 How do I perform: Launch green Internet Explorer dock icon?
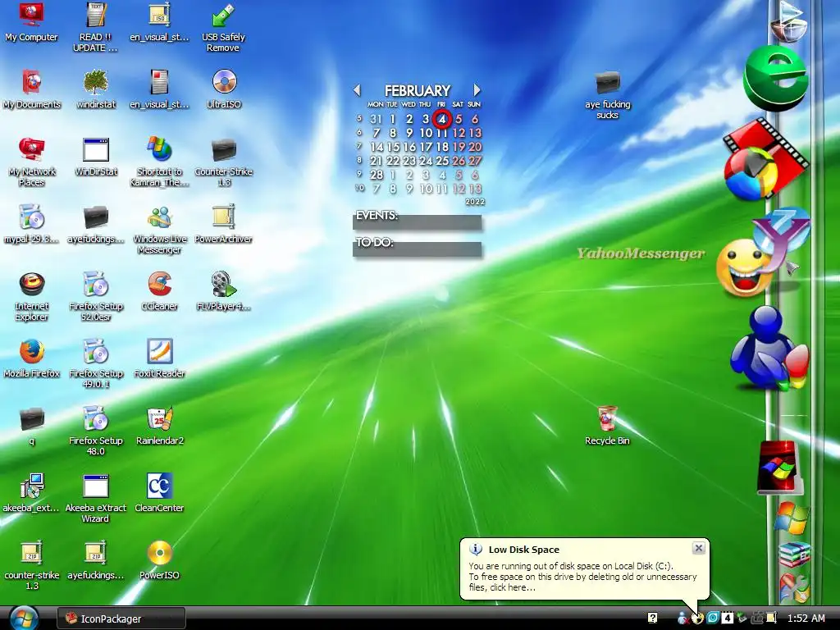(x=775, y=78)
